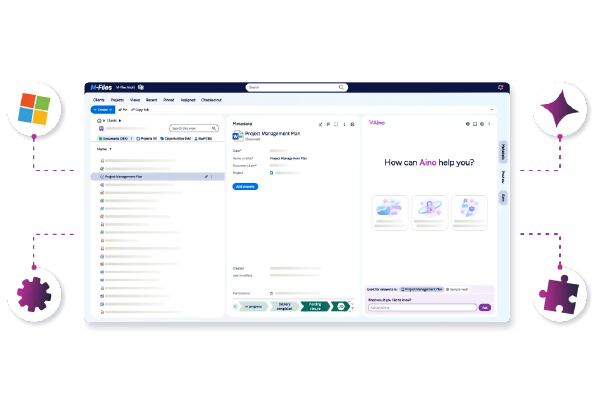
Task: Click the middle Aino suggestion card with the lock illustration
Action: pos(430,213)
